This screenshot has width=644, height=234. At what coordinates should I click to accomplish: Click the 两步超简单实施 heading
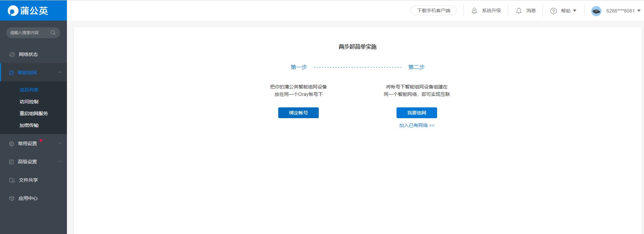pyautogui.click(x=358, y=47)
